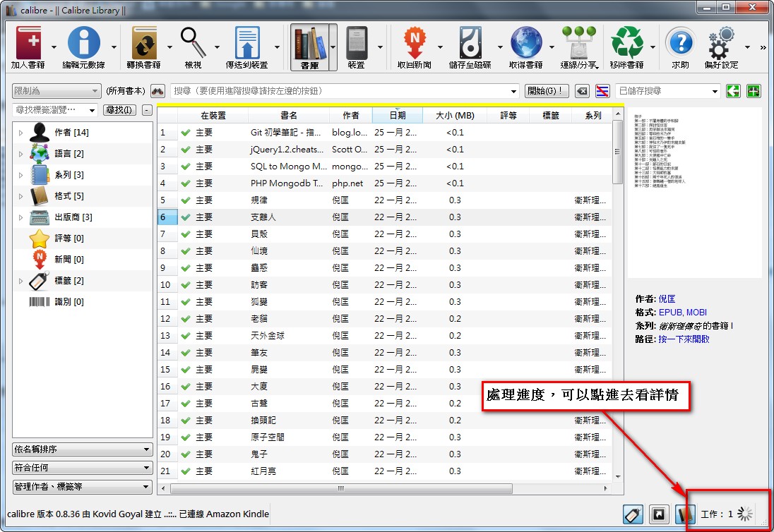Click the book cover thumbnail preview
Screen dimensions: 774x532
[695, 193]
